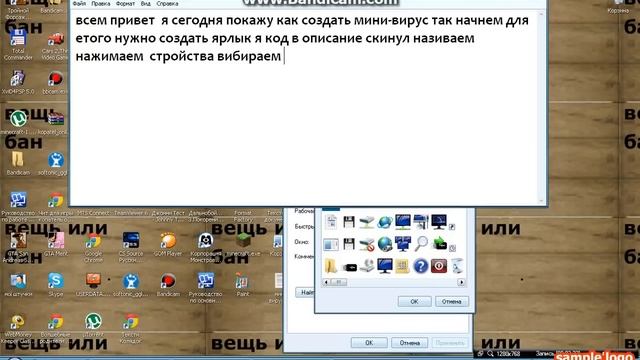Open Справка menu in Notepad

click(167, 3)
